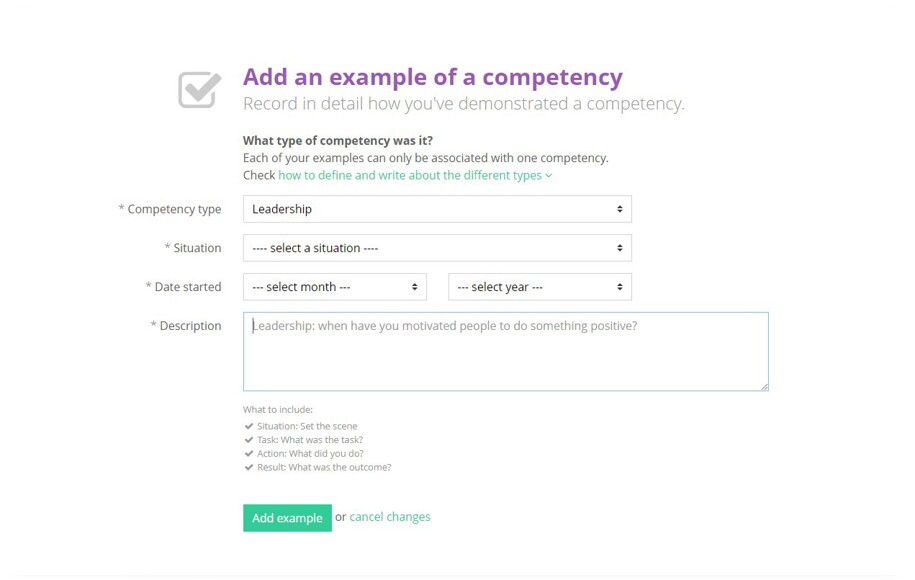Click the Add example button

coord(287,518)
